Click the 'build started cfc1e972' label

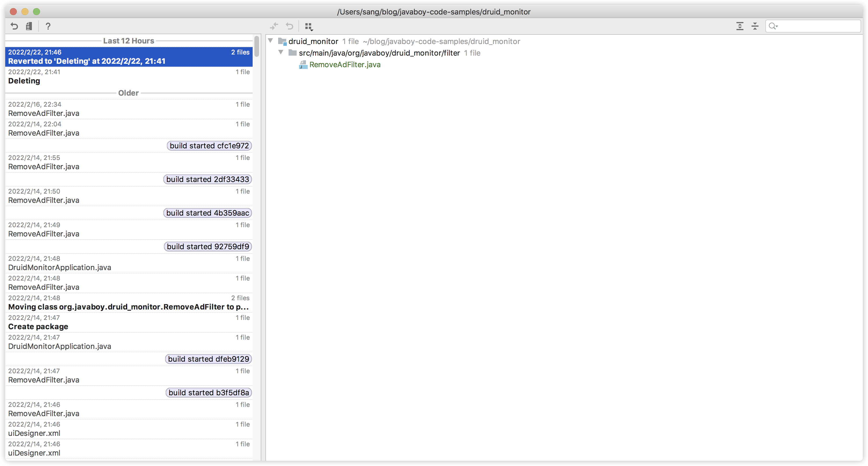209,145
